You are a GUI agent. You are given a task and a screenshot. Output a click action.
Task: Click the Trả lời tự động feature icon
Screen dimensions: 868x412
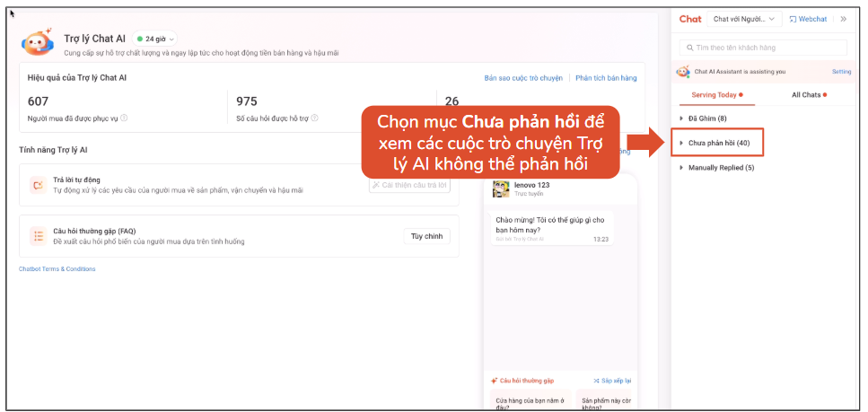[39, 185]
